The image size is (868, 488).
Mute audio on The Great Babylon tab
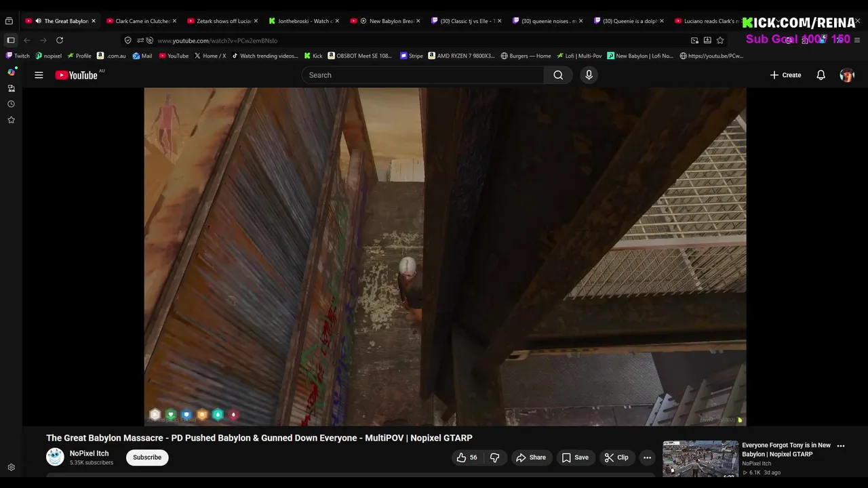[x=38, y=21]
